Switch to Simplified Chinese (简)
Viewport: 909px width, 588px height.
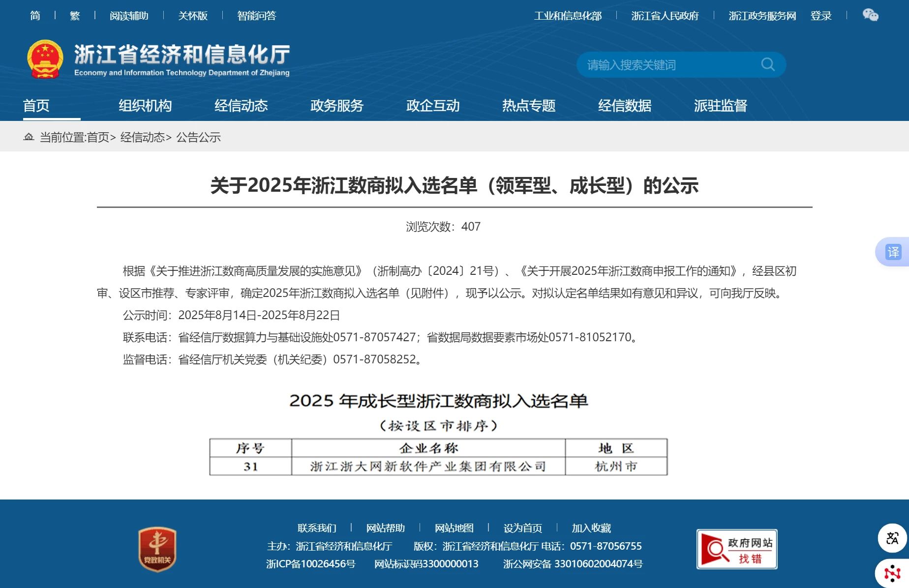point(35,16)
